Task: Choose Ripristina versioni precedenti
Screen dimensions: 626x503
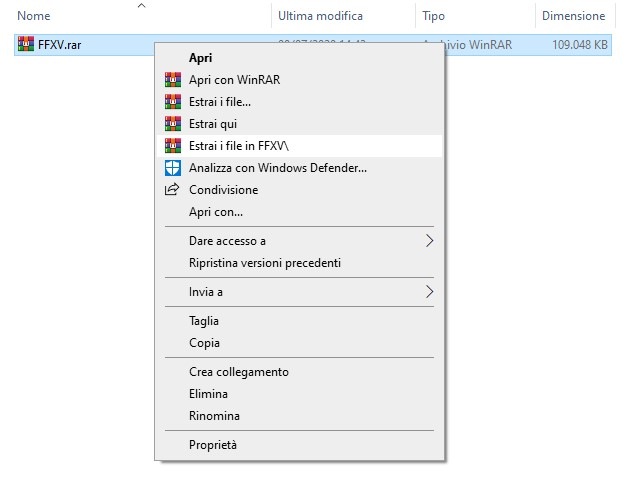Action: coord(299,263)
